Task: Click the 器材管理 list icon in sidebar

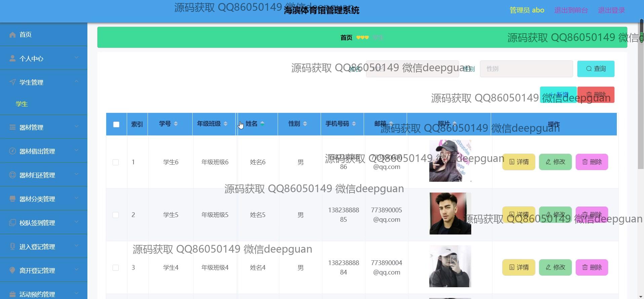Action: [12, 127]
